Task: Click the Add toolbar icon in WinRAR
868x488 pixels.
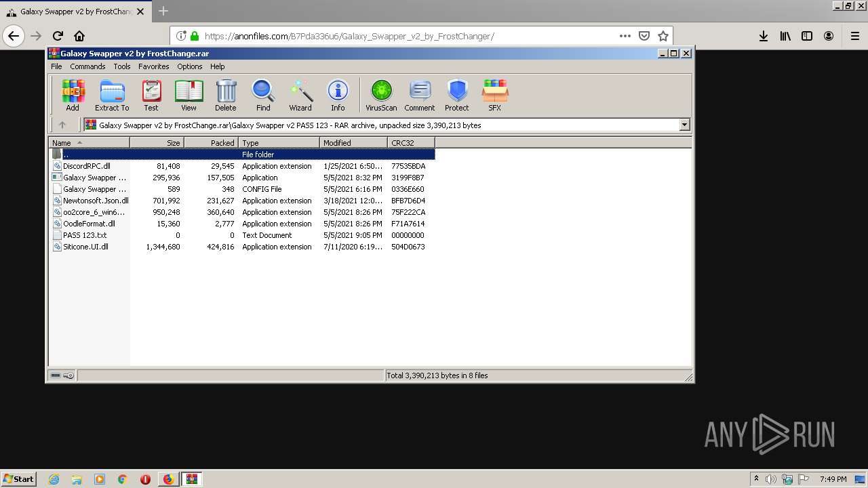Action: tap(73, 95)
